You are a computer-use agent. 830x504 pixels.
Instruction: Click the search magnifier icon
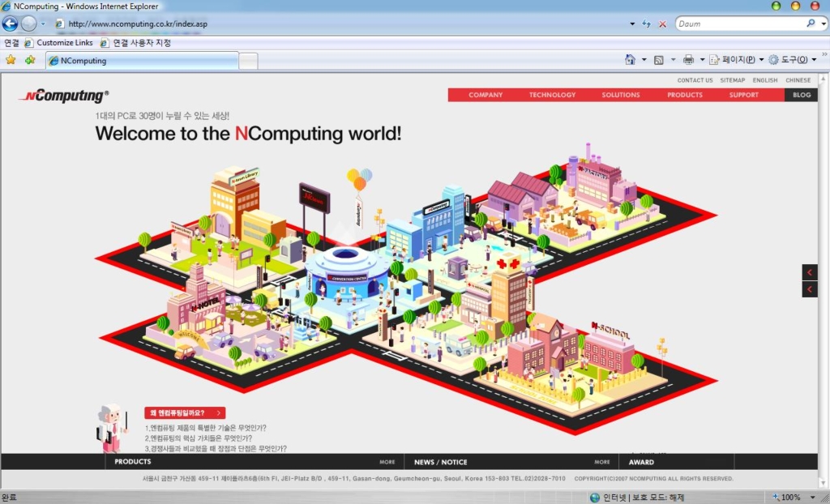pyautogui.click(x=811, y=23)
